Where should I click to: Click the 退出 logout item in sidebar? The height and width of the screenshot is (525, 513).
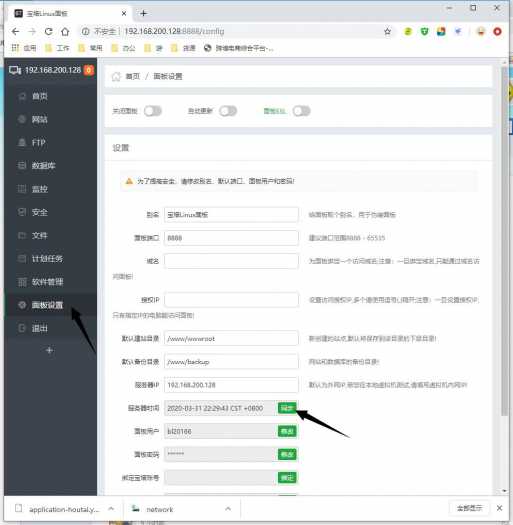coord(51,328)
